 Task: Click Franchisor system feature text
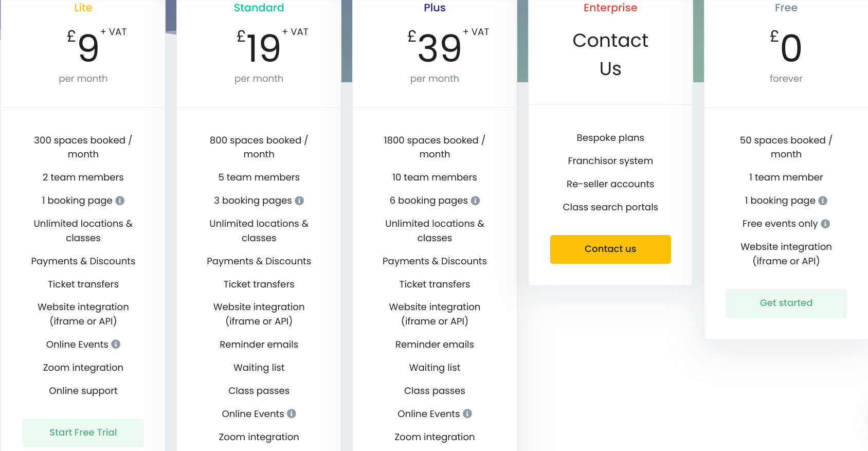click(x=610, y=161)
